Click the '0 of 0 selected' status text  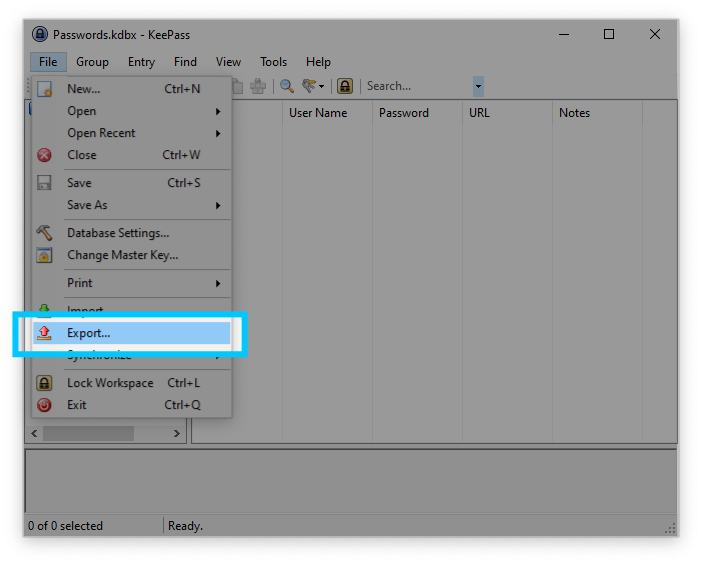65,526
